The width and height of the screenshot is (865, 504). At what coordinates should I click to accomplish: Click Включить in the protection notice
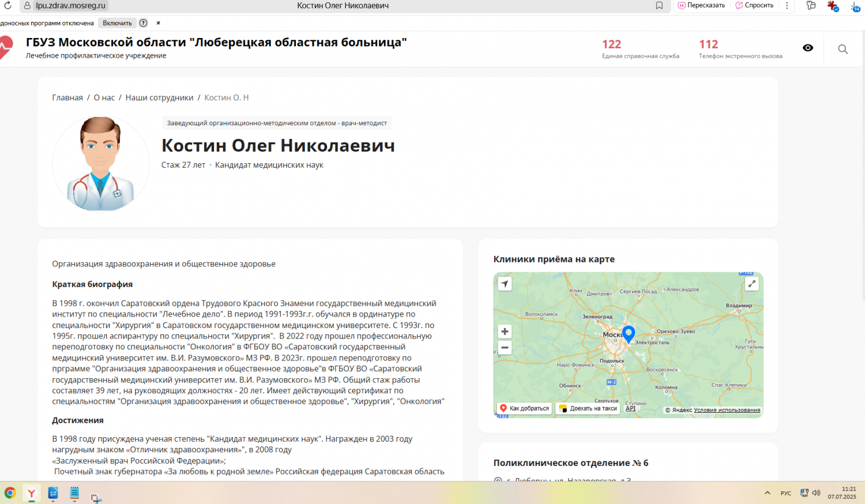click(x=117, y=23)
